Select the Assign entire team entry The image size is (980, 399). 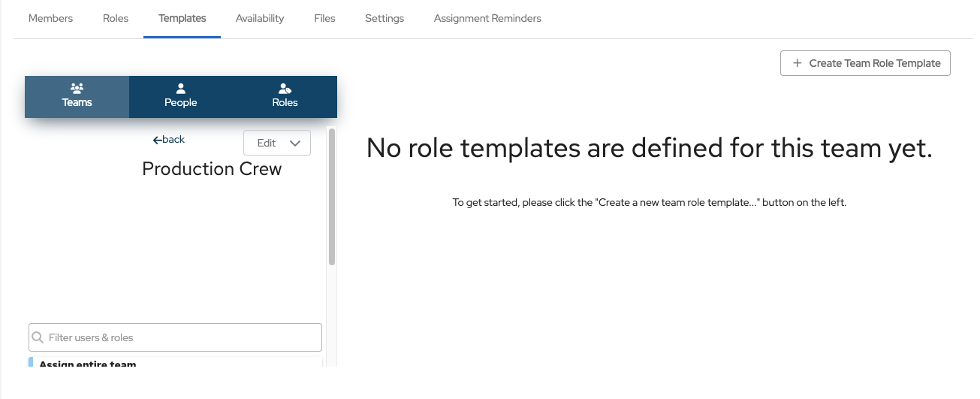click(88, 364)
